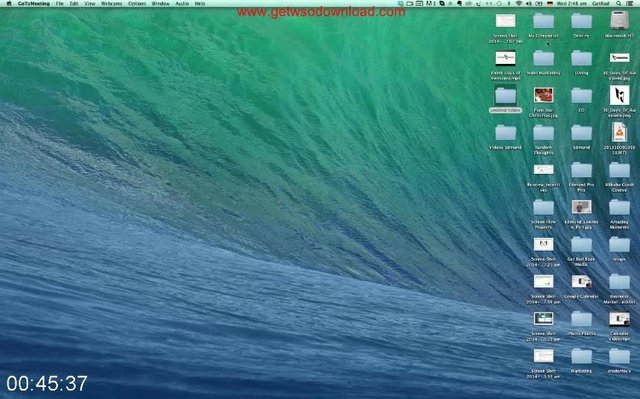
Task: Select Screen Shot 2014 7.21 pm file
Action: coord(543,244)
